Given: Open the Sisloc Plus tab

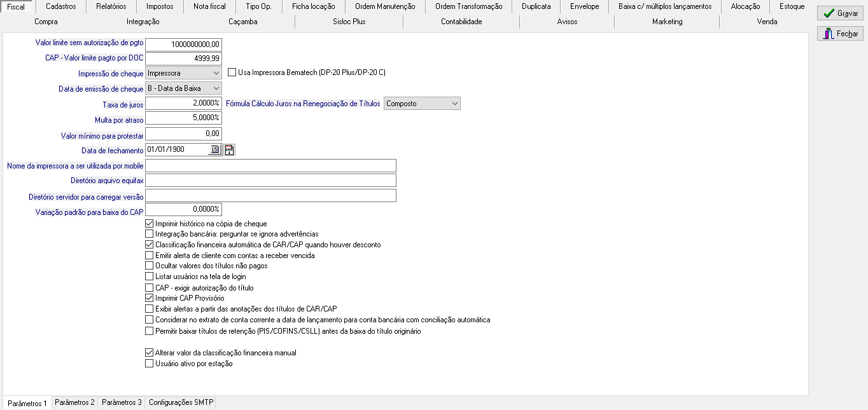Looking at the screenshot, I should coord(349,22).
